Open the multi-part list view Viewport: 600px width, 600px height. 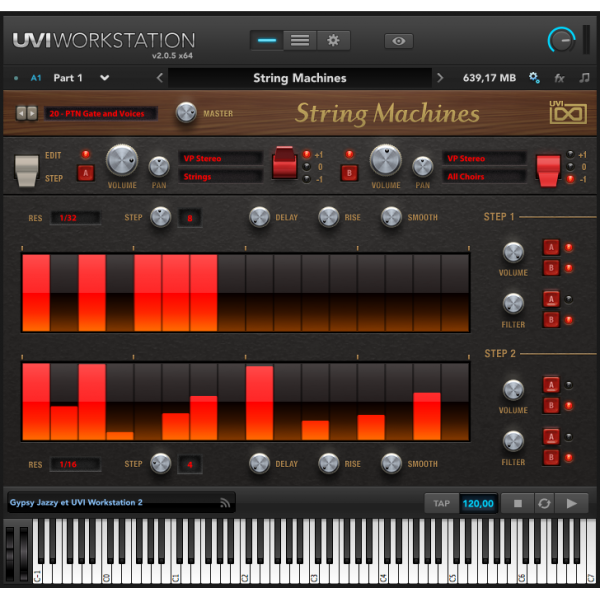[x=300, y=40]
